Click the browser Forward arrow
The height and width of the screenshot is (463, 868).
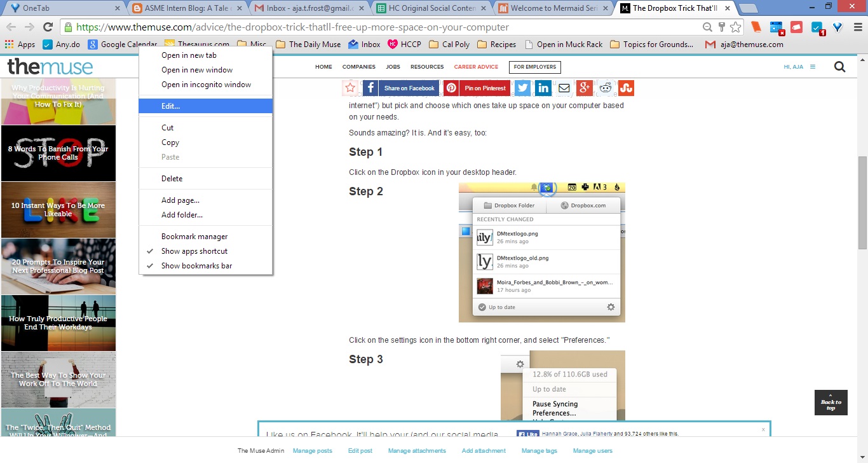[x=29, y=27]
